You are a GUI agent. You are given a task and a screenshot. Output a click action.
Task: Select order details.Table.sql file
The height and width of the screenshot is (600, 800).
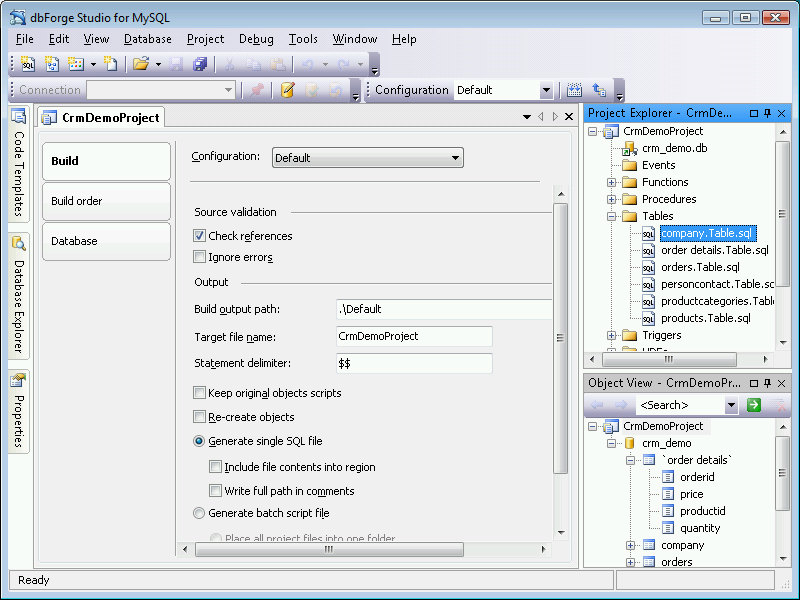714,251
